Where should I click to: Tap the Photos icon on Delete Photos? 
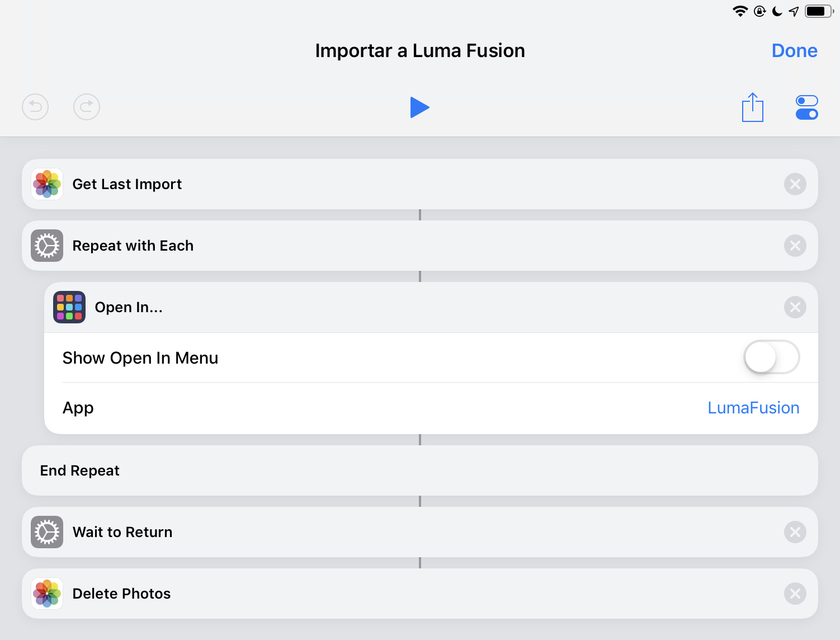click(x=47, y=594)
